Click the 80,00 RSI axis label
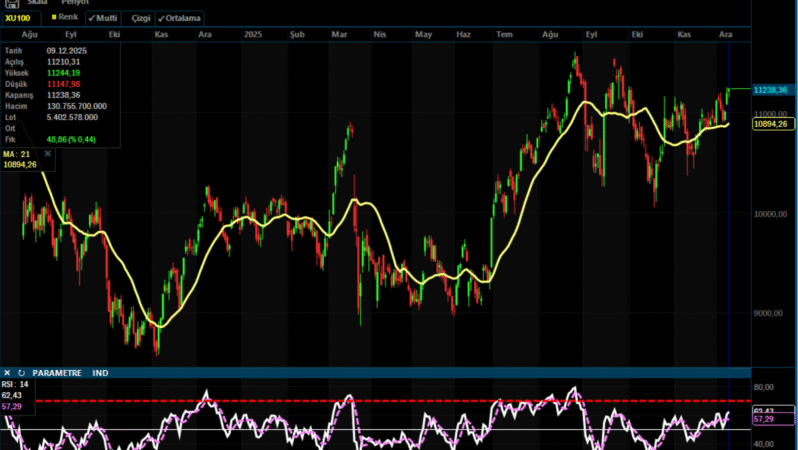This screenshot has height=450, width=798. pyautogui.click(x=764, y=387)
